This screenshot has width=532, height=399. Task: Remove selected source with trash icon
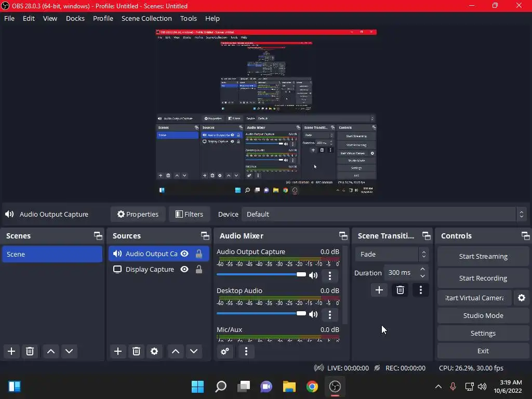[137, 351]
